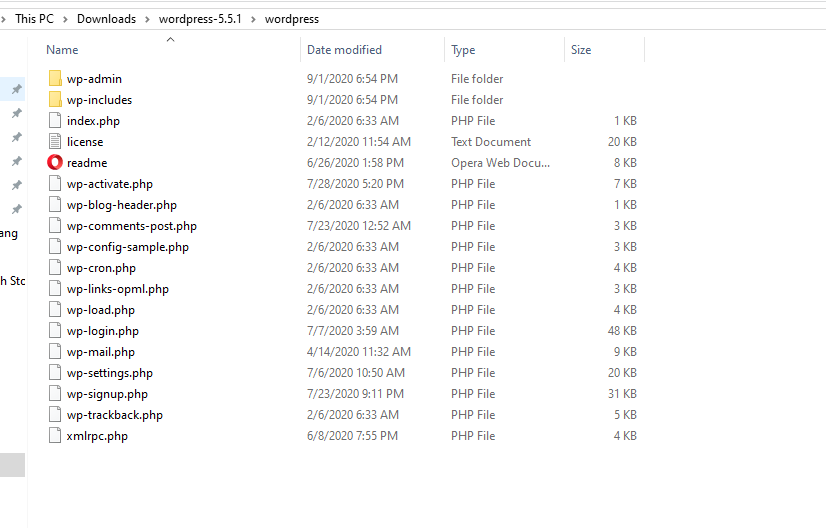Click date 4/14/2020 11:32 AM of wp-mail.php
826x528 pixels.
359,351
